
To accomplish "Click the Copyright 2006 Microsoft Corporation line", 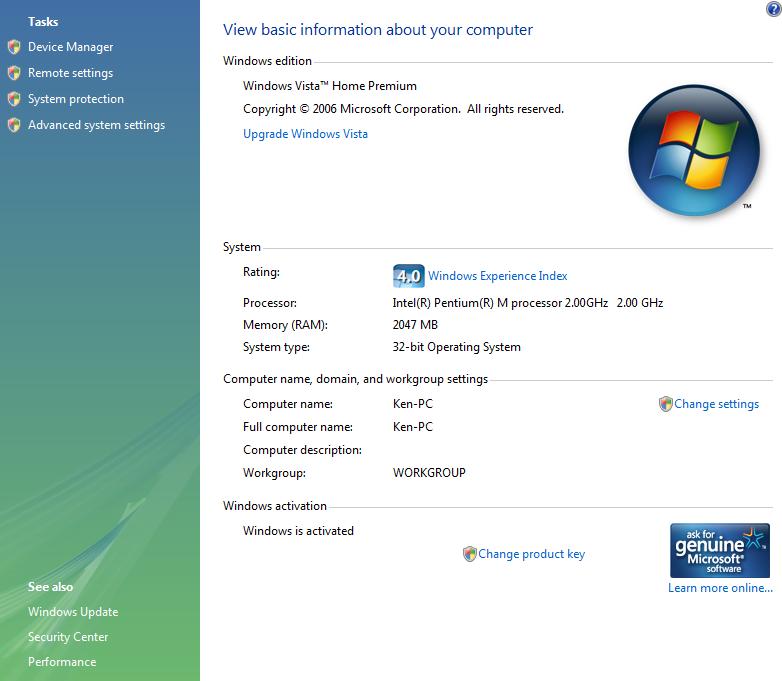I will coord(403,109).
